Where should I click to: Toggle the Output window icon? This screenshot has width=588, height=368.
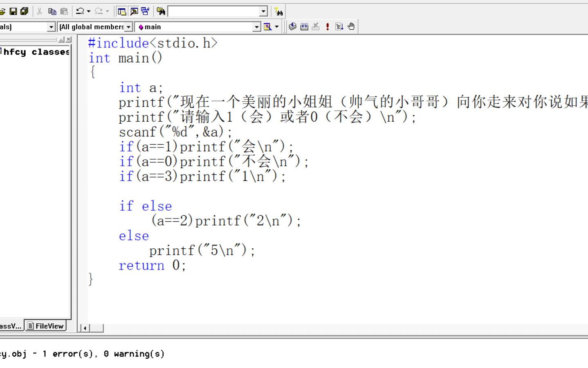(134, 11)
